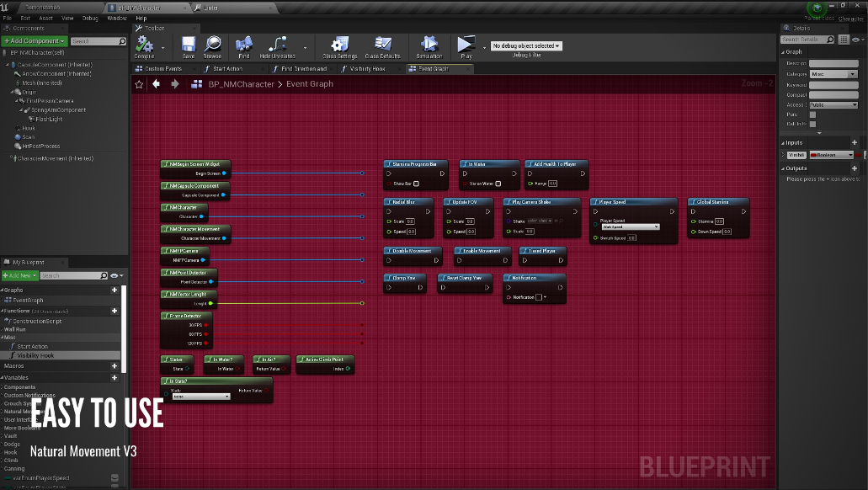Open the property matrix grid icon in Details
Image resolution: width=868 pixels, height=490 pixels.
[x=844, y=40]
